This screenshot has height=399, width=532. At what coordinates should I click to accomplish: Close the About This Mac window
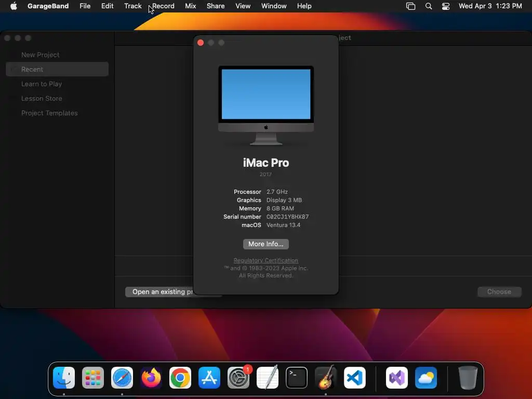point(201,43)
